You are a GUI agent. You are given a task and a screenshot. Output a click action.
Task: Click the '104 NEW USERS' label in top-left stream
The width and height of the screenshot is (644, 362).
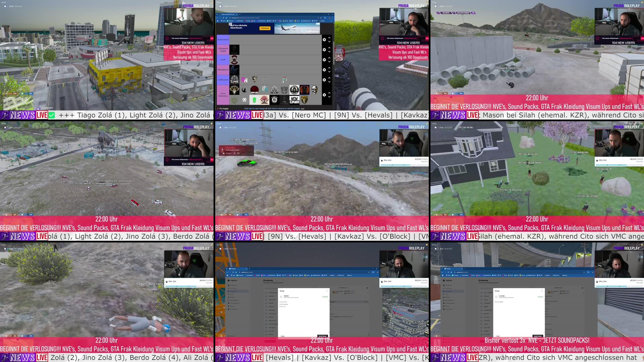point(193,43)
